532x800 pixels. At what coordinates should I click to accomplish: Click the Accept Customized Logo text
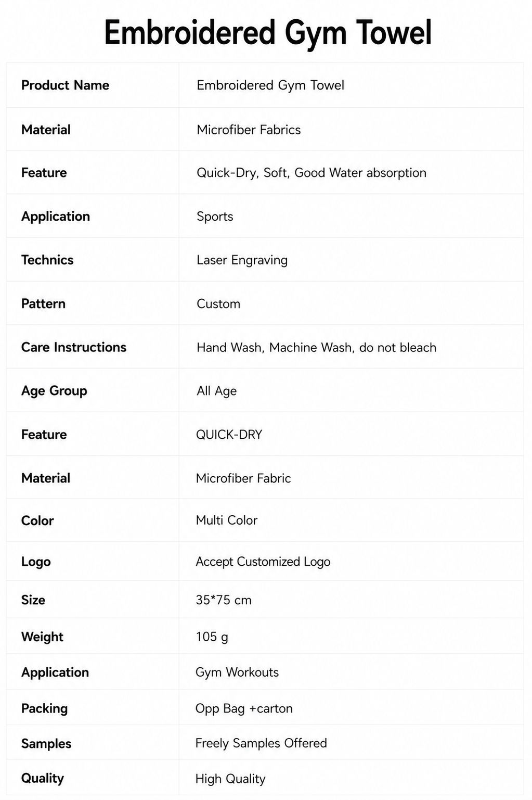(x=263, y=562)
